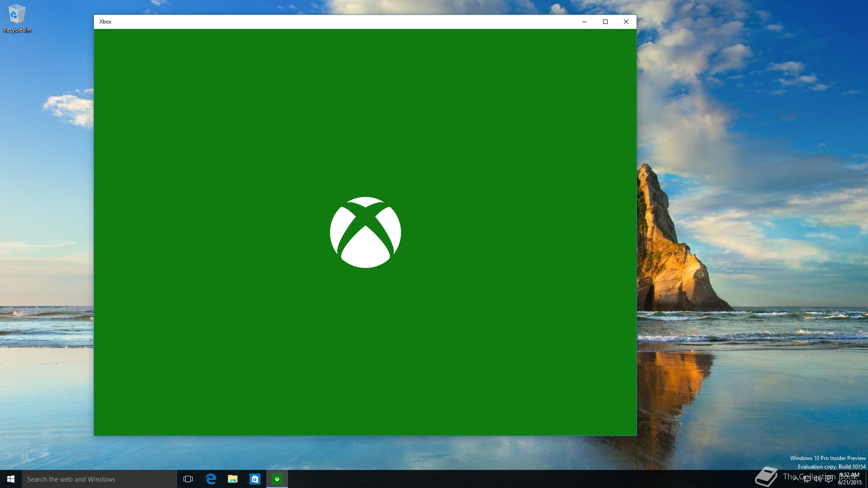Open the Action Center notifications icon
868x488 pixels.
click(x=829, y=479)
